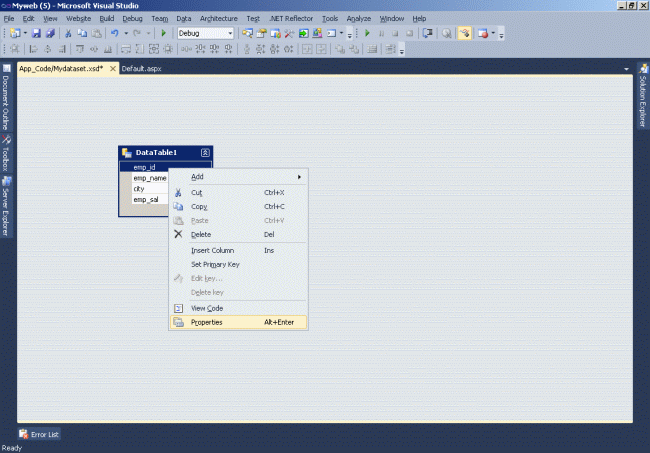The image size is (650, 453).
Task: Open the Toolbox side panel
Action: [x=6, y=153]
